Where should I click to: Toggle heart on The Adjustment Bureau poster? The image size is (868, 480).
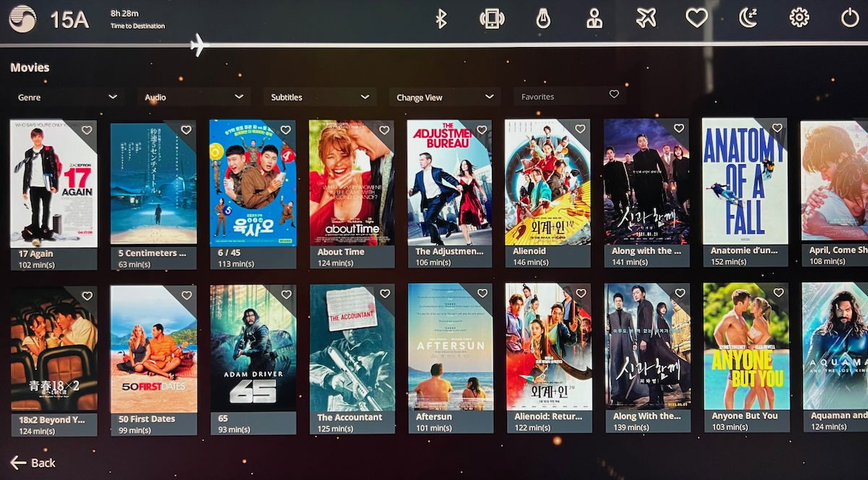pyautogui.click(x=481, y=130)
